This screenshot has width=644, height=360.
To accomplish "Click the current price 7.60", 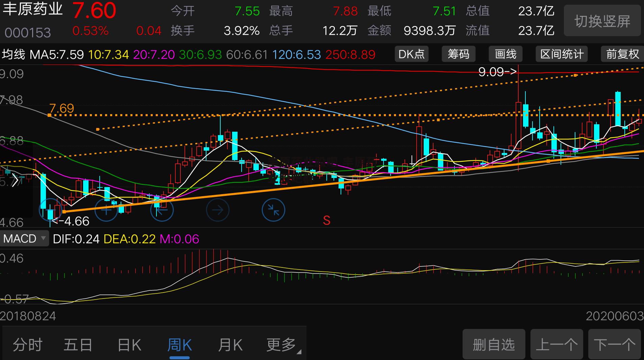I will (x=94, y=10).
